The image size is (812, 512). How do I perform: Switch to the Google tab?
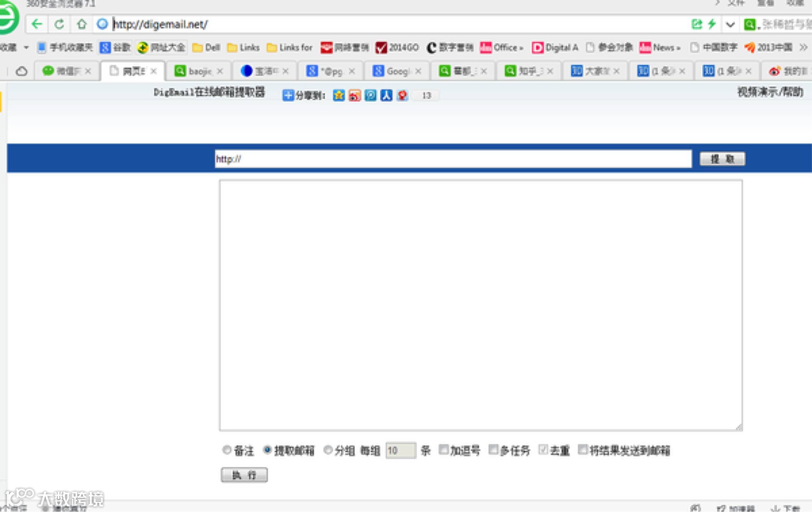(x=397, y=71)
